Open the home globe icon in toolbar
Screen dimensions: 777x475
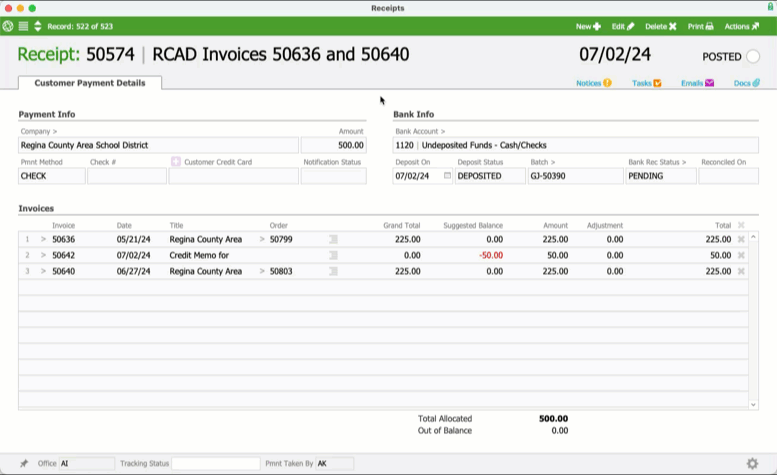pos(8,26)
